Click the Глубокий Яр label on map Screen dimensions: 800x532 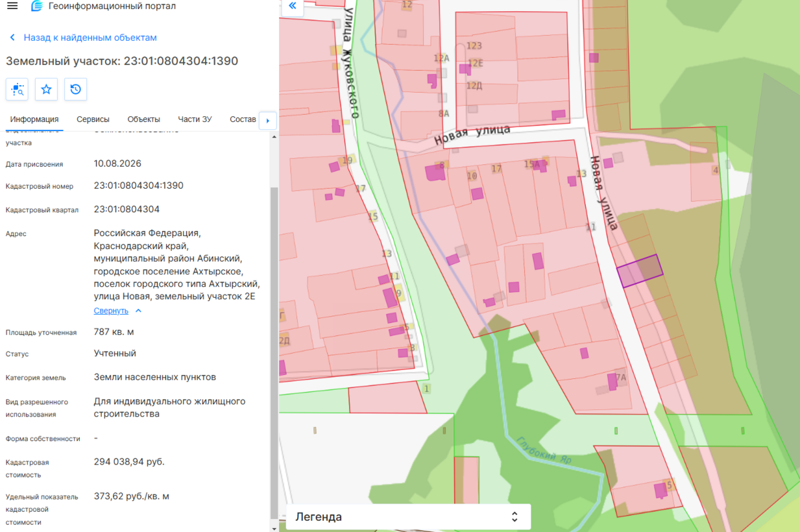click(544, 450)
